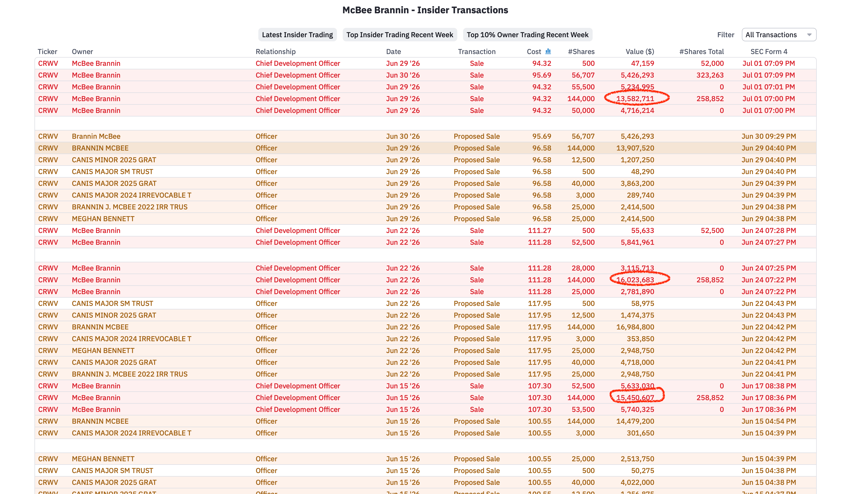868x494 pixels.
Task: Open Latest Insider Trading tab
Action: (297, 35)
